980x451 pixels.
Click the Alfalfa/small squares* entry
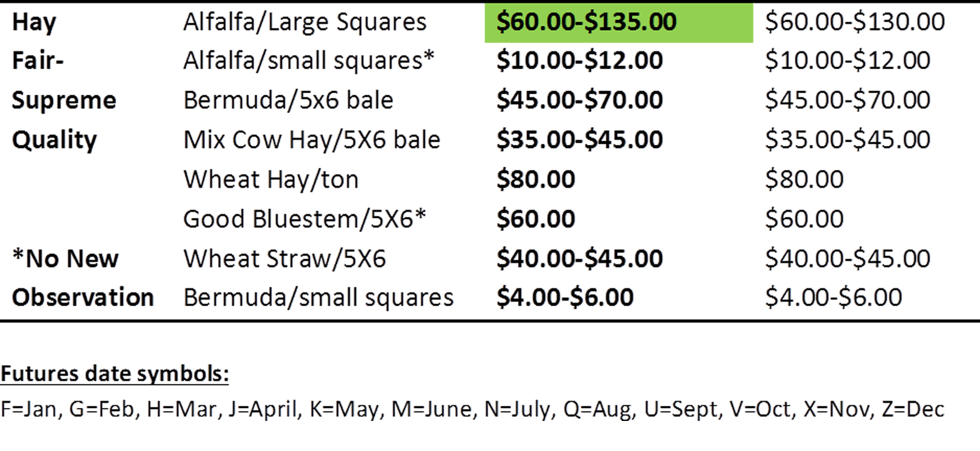[x=308, y=61]
